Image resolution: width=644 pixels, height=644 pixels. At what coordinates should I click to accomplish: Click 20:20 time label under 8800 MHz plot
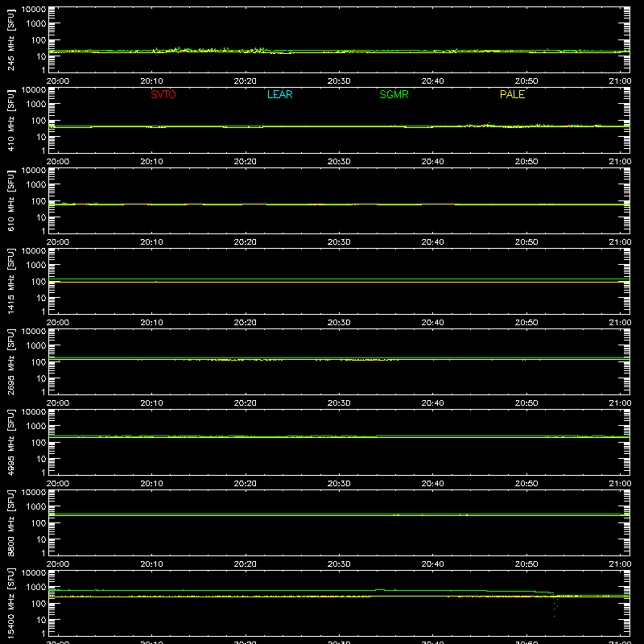point(246,564)
